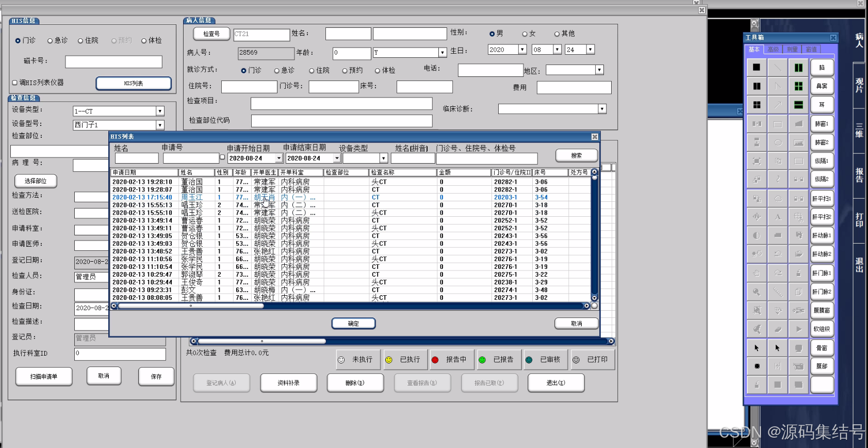
Task: Filter by 已审核 teal status icon
Action: coord(529,360)
